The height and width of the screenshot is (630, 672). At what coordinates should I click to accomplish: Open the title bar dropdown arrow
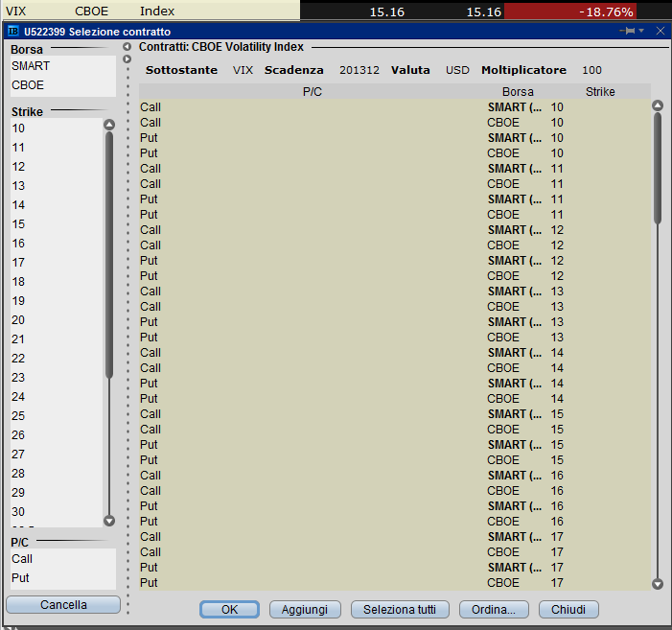641,31
